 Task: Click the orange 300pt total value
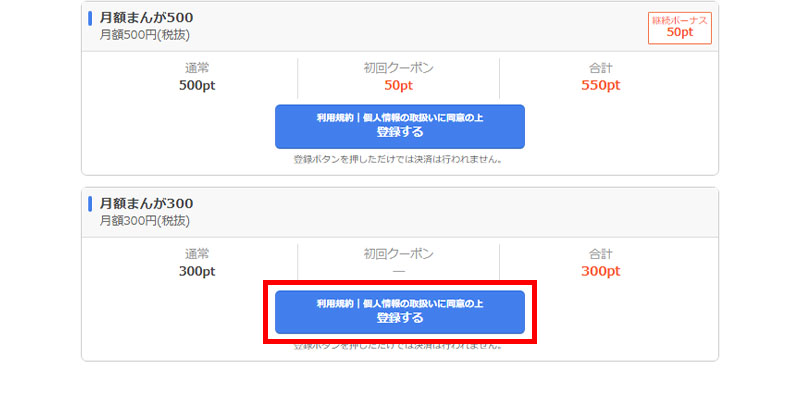click(x=601, y=271)
